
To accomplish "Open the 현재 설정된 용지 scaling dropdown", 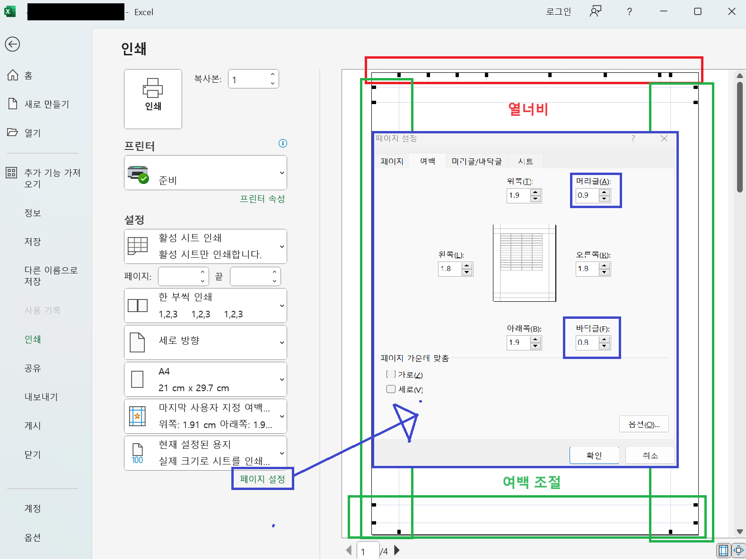I will click(205, 453).
